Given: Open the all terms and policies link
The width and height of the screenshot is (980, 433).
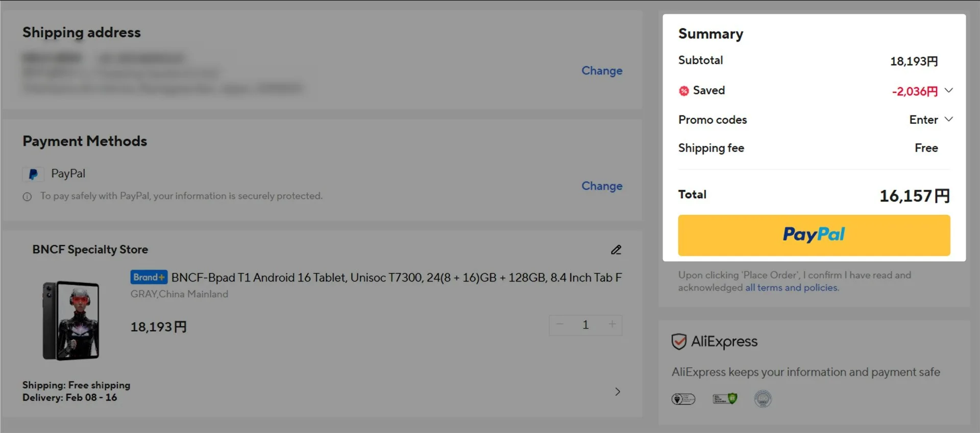Looking at the screenshot, I should [x=791, y=288].
